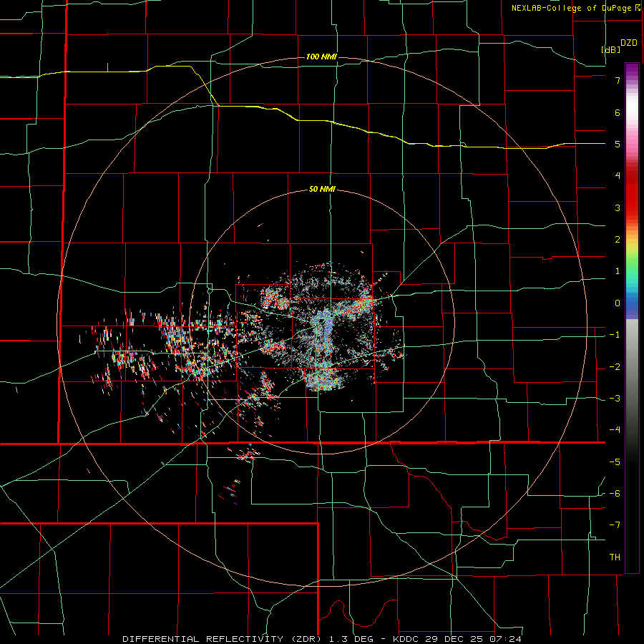Click the DZD product label
The height and width of the screenshot is (644, 644).
click(629, 43)
